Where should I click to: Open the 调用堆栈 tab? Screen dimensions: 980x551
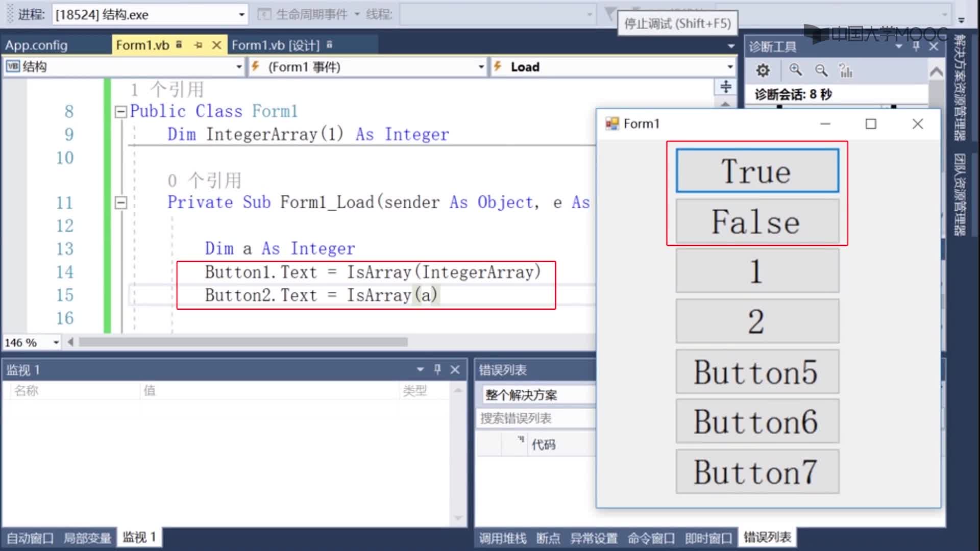pos(502,538)
